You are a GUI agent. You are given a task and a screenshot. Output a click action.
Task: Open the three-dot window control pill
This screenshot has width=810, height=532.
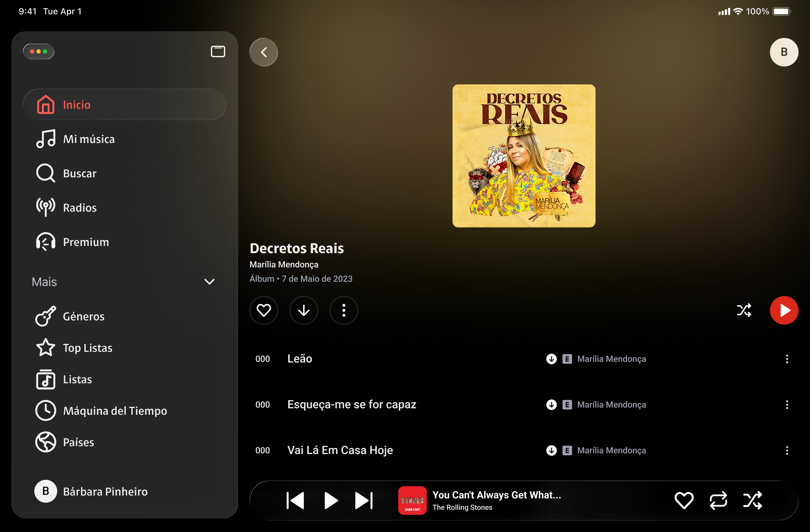[39, 51]
